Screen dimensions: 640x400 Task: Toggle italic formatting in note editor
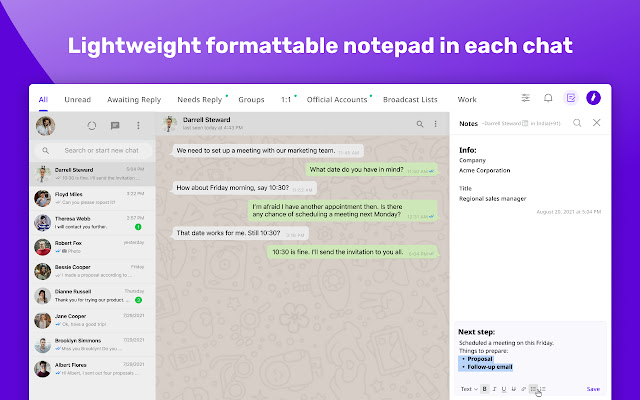tap(494, 388)
